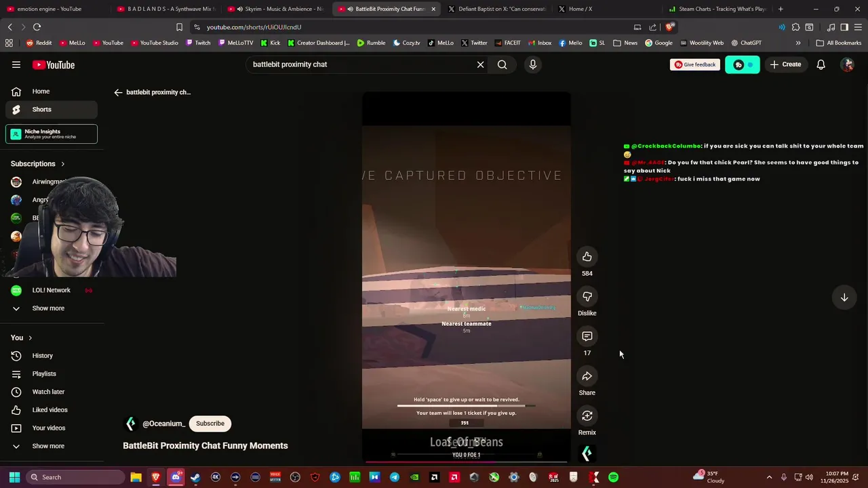Open Spotify from the taskbar
The height and width of the screenshot is (488, 868).
pyautogui.click(x=614, y=477)
